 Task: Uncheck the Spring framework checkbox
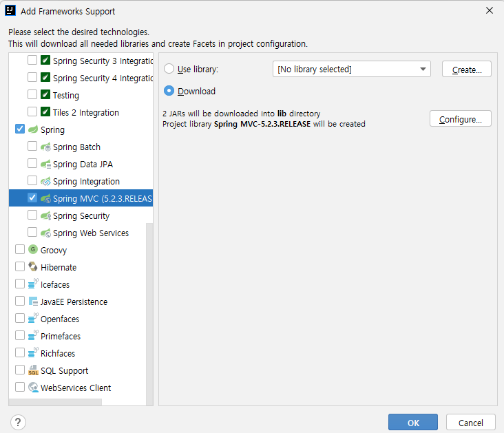coord(20,129)
